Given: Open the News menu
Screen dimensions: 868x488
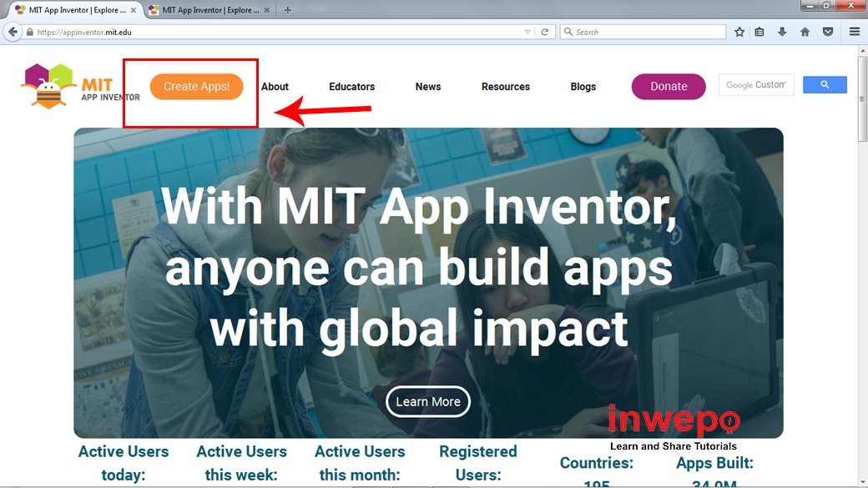Looking at the screenshot, I should point(428,87).
